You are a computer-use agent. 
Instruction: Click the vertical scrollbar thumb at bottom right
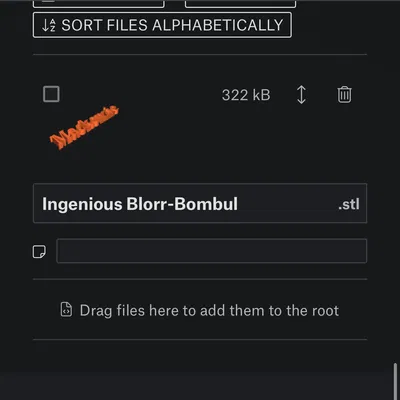tap(396, 381)
